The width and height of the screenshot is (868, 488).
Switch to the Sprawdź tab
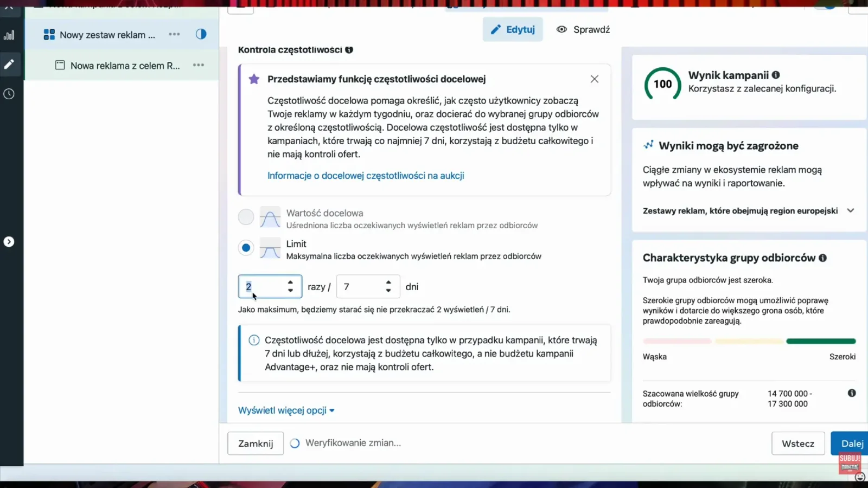coord(583,30)
